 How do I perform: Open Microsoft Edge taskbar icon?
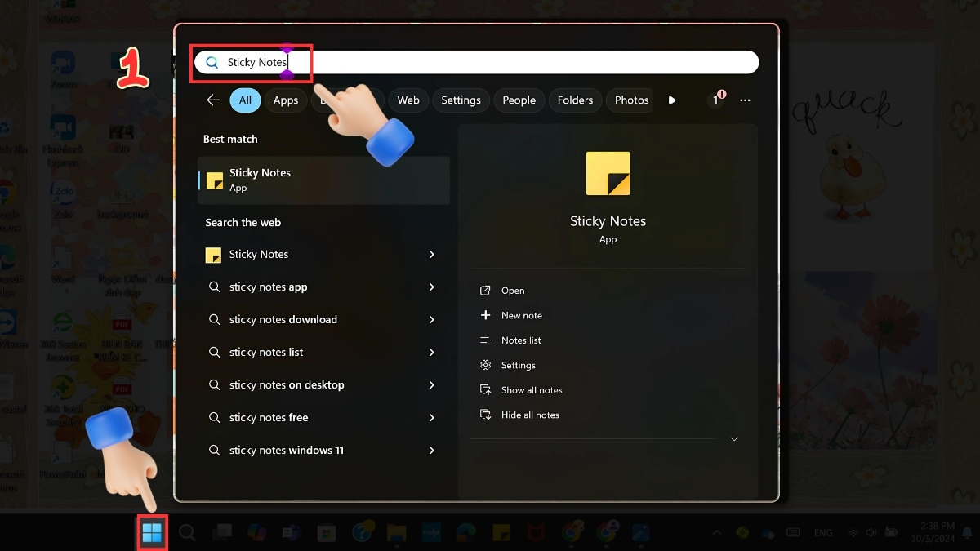(465, 533)
